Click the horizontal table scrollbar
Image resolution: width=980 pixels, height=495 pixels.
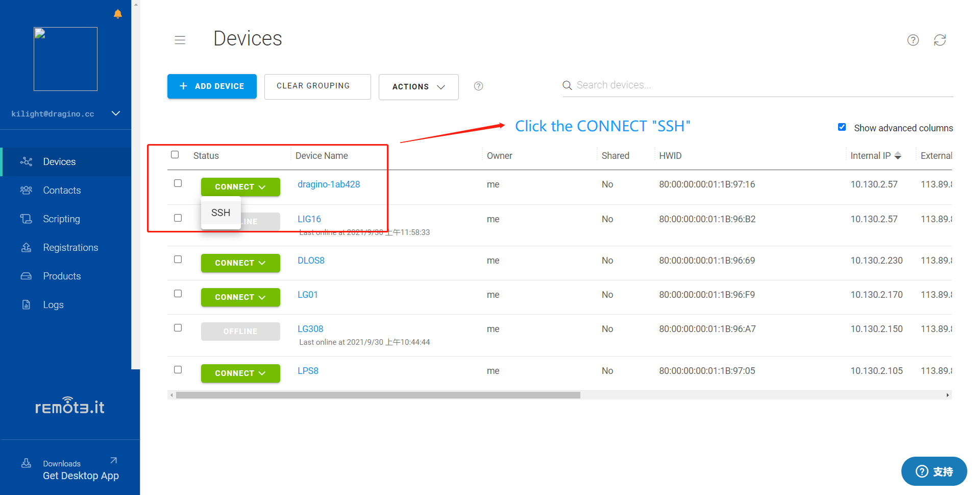pyautogui.click(x=378, y=395)
